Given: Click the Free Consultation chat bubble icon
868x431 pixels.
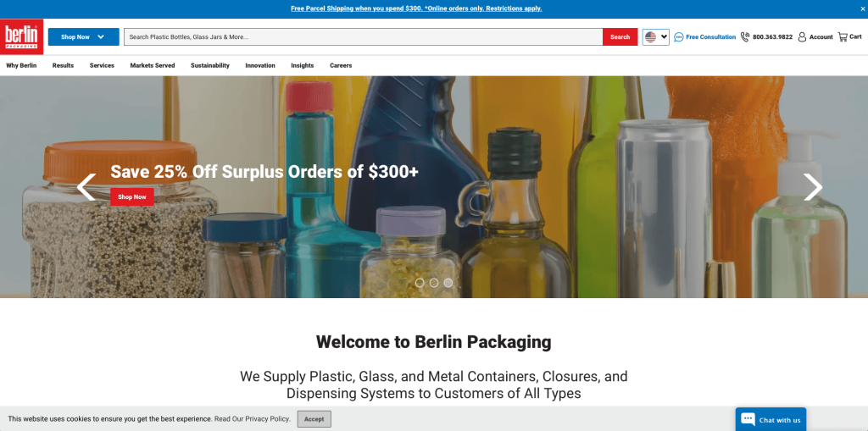Looking at the screenshot, I should [679, 37].
